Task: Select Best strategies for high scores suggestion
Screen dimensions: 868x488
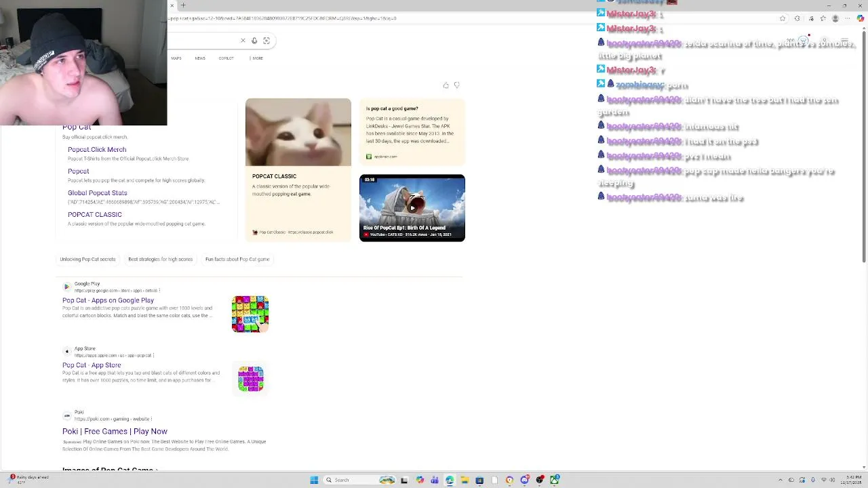Action: coord(161,260)
